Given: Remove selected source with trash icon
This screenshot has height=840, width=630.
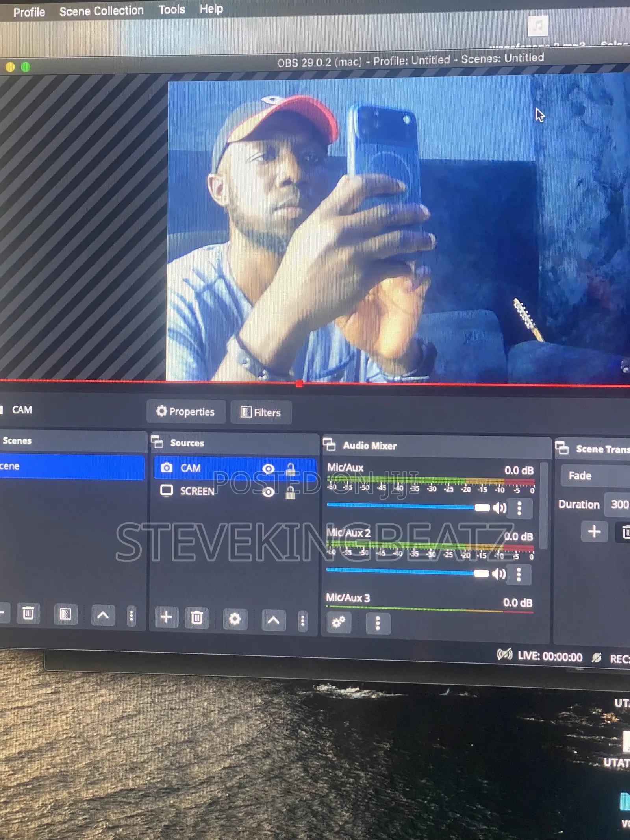Looking at the screenshot, I should pyautogui.click(x=196, y=618).
